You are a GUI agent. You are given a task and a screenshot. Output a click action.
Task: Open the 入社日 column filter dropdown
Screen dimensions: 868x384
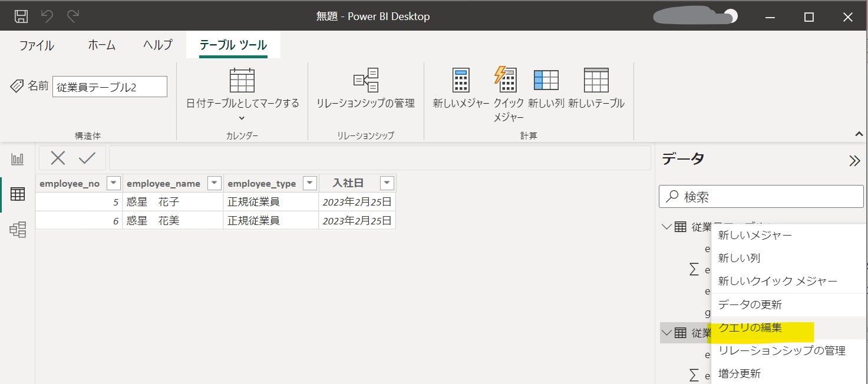(x=387, y=183)
